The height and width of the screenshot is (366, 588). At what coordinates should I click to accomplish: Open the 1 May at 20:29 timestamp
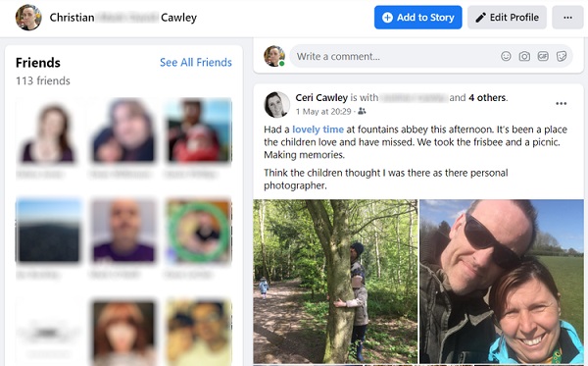pyautogui.click(x=322, y=112)
